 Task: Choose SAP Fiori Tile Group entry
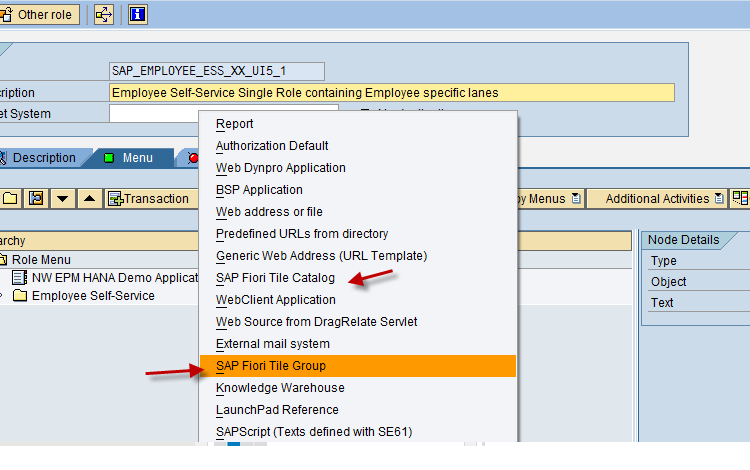(x=358, y=366)
